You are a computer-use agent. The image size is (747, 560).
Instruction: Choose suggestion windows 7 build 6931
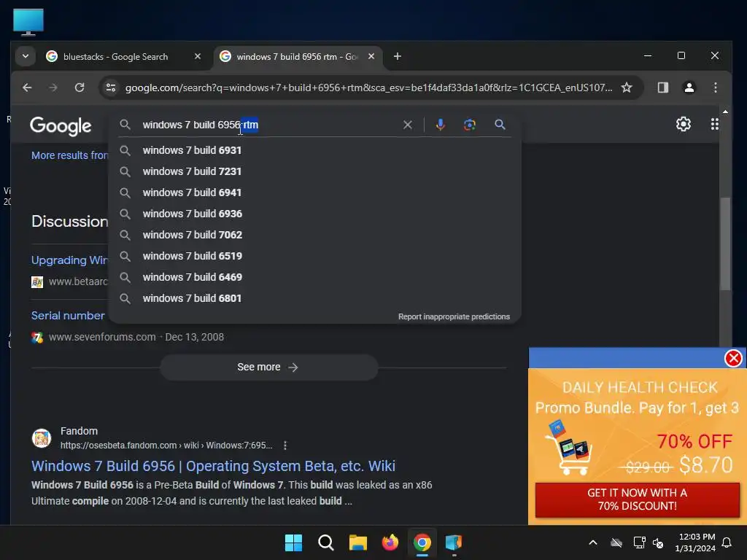pyautogui.click(x=314, y=150)
